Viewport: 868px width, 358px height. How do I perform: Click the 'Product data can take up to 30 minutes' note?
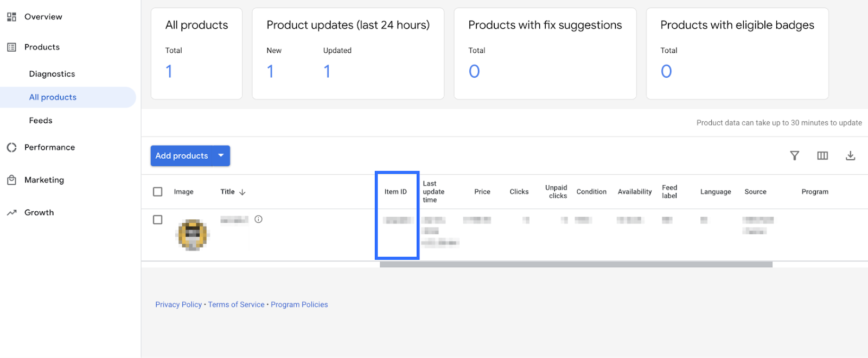point(779,123)
